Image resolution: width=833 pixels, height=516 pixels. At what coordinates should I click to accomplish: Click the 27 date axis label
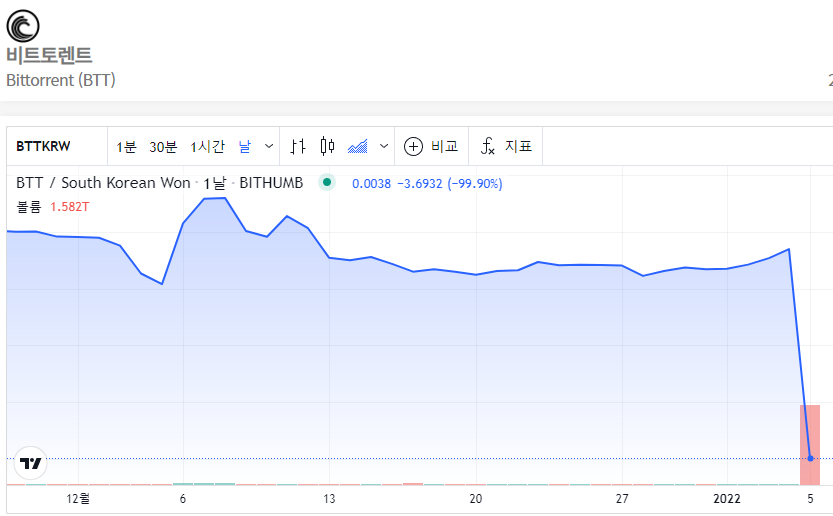622,498
